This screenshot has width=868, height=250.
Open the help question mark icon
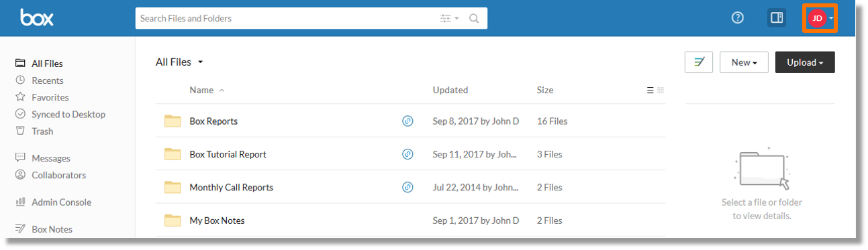[737, 18]
